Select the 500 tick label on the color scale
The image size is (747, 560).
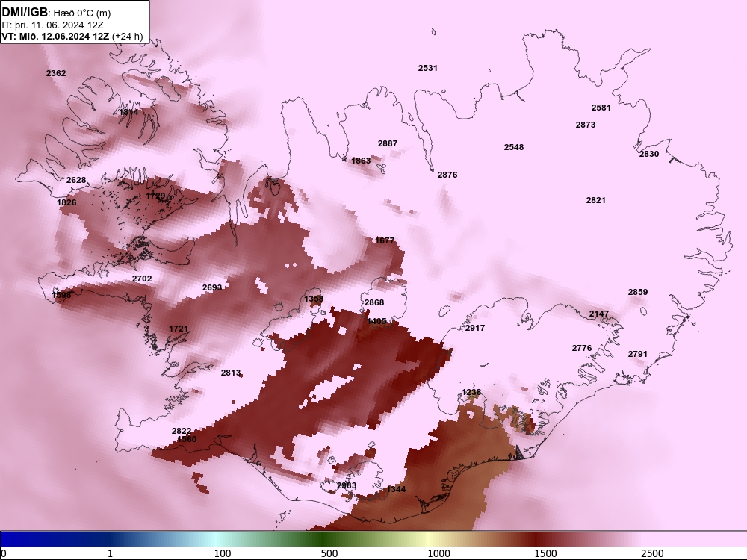tap(329, 554)
